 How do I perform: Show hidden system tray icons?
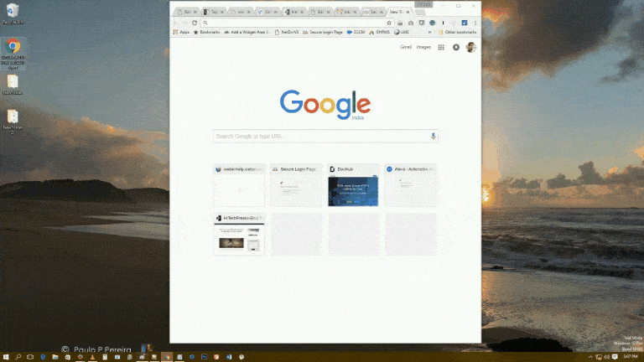tap(590, 357)
